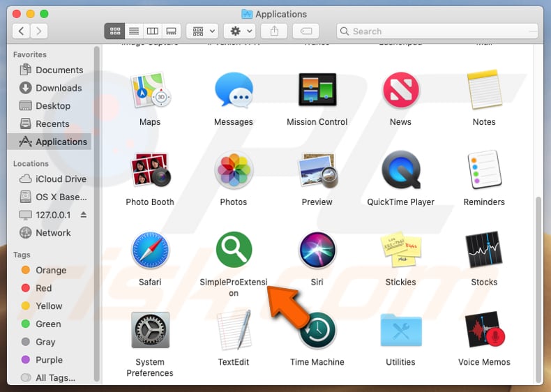Switch to list view
Screen dimensions: 551x392
coord(134,31)
